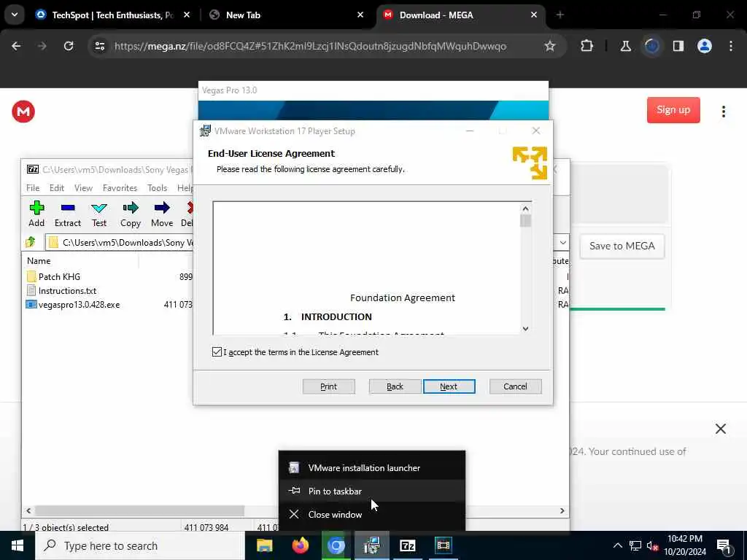The width and height of the screenshot is (747, 560).
Task: Open the Chrome profile avatar
Action: coord(705,46)
